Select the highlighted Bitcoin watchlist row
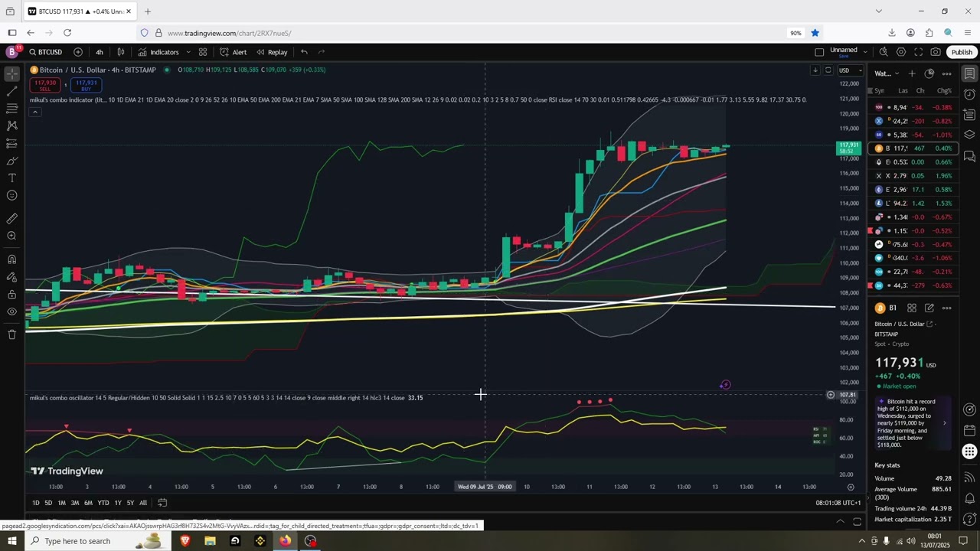The image size is (980, 551). [x=913, y=148]
